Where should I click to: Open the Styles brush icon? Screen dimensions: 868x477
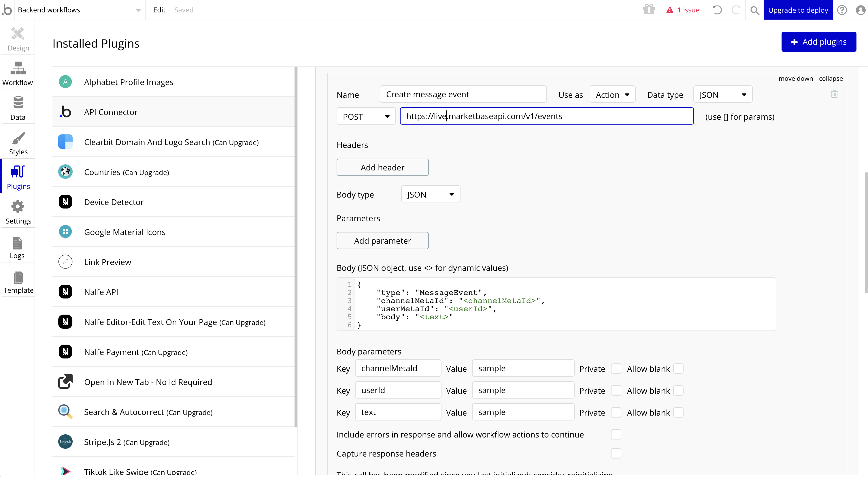click(18, 138)
